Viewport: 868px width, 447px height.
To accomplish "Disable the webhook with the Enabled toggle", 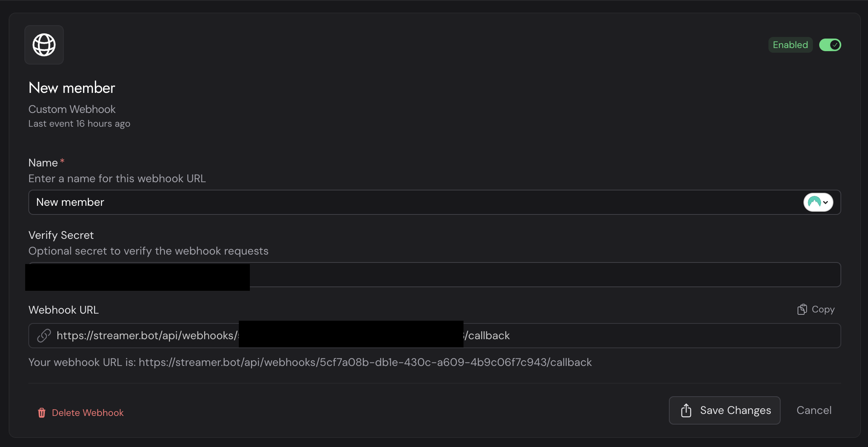I will (830, 45).
